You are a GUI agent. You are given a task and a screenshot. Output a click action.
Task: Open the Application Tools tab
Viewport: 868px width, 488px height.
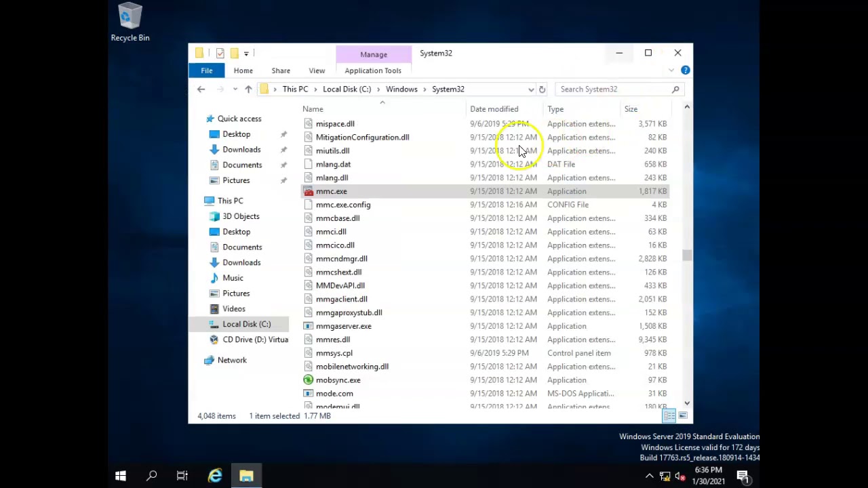tap(373, 70)
